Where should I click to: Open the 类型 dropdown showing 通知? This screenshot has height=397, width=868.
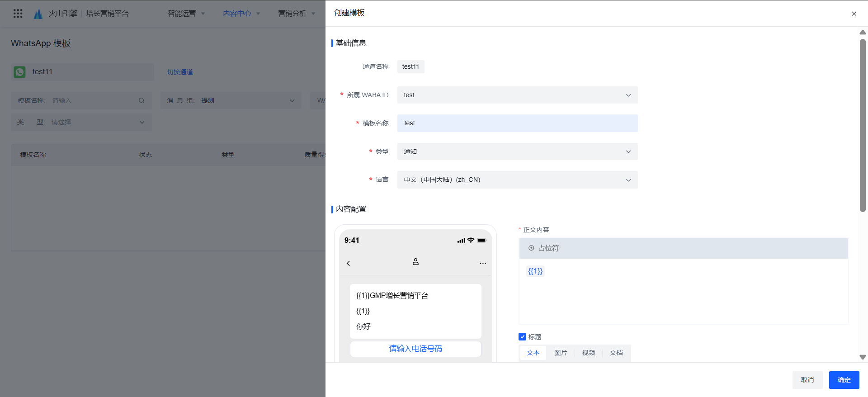click(x=517, y=151)
